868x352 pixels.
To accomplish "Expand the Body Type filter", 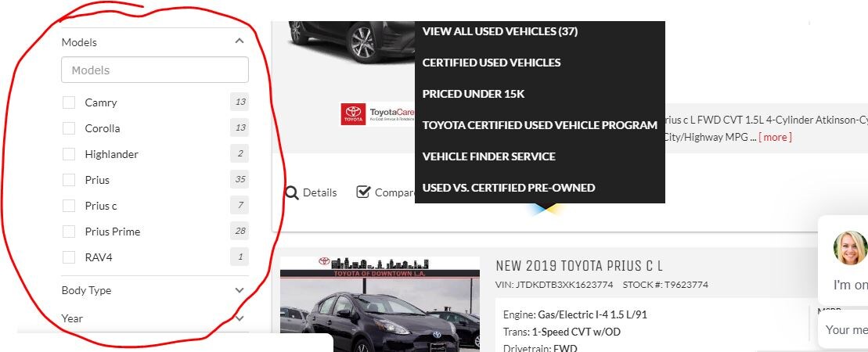I will (240, 290).
